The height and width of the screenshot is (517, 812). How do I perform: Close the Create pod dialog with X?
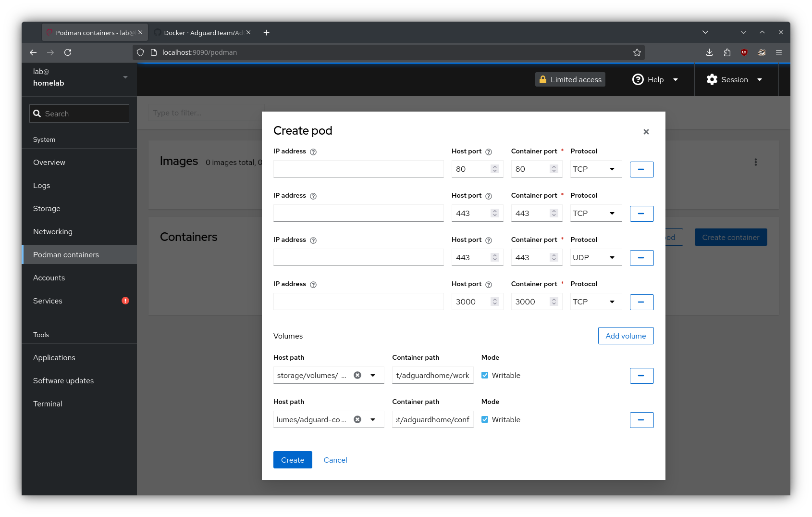pyautogui.click(x=646, y=132)
